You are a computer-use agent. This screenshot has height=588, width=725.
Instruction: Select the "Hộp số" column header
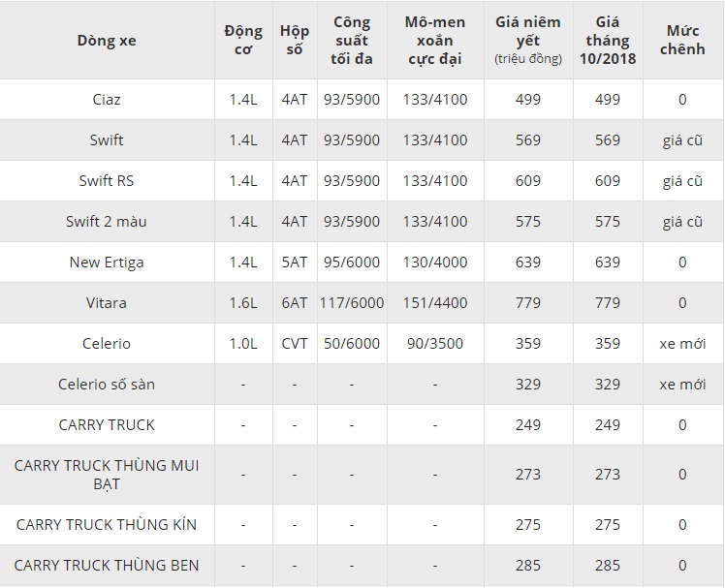295,41
